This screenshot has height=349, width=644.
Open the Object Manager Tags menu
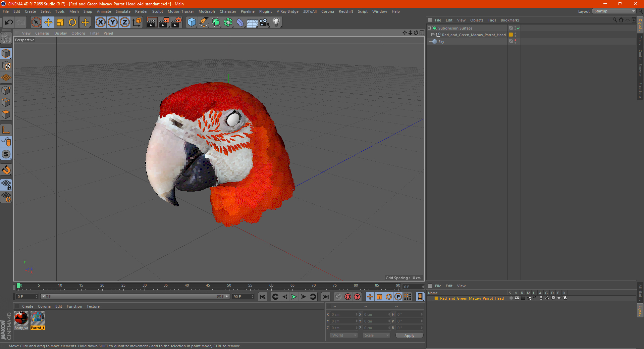click(x=492, y=20)
